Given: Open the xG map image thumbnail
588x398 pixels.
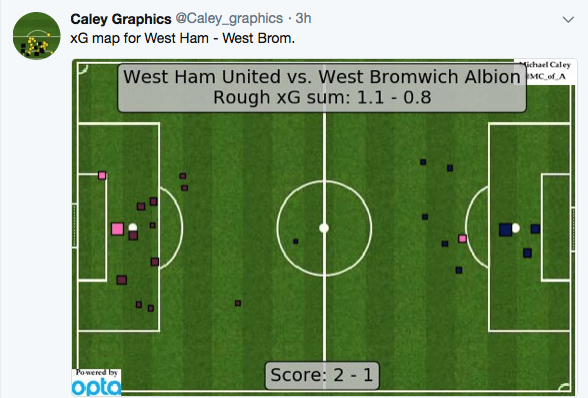Looking at the screenshot, I should [x=325, y=227].
